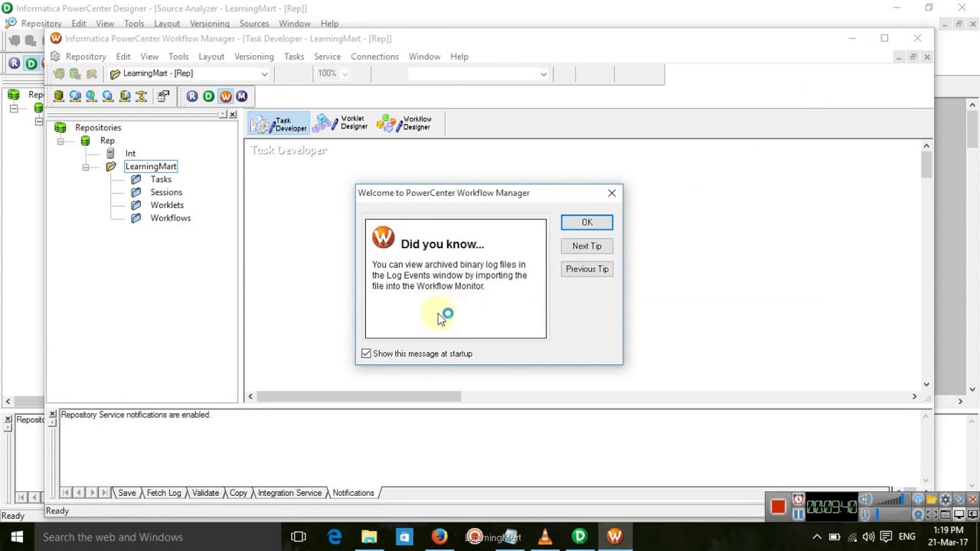Select the LearningMart folder in navigator
Image resolution: width=980 pixels, height=551 pixels.
151,167
